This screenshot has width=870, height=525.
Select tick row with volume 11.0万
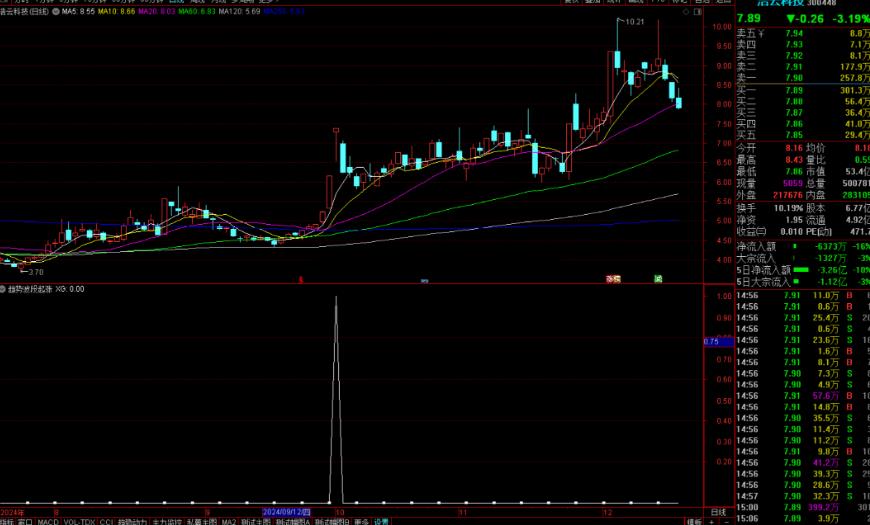pos(803,295)
